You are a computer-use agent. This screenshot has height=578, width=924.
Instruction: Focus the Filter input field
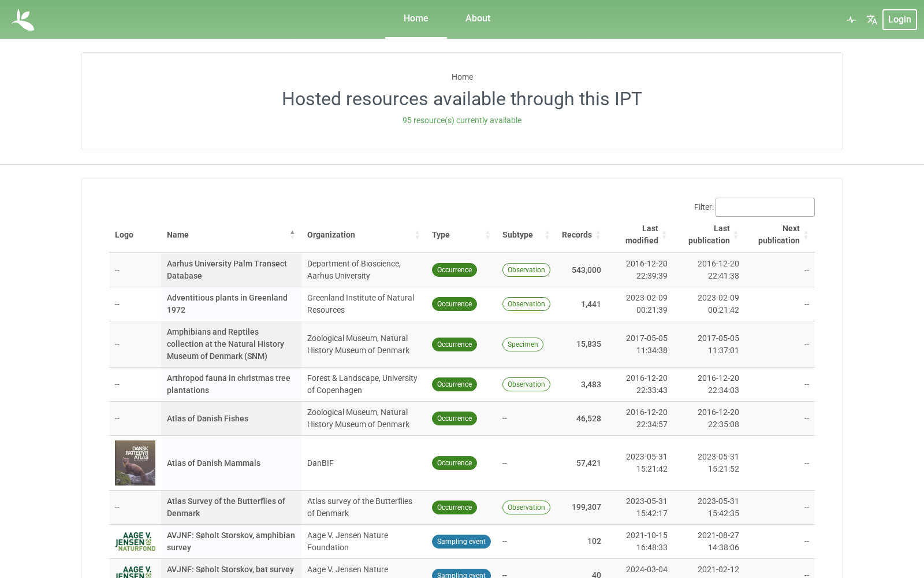pyautogui.click(x=765, y=207)
